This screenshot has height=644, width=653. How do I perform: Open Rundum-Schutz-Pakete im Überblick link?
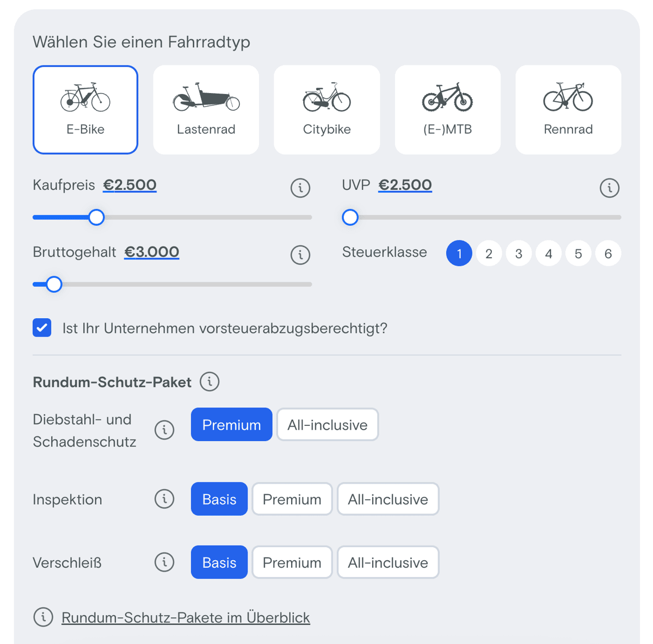click(x=186, y=617)
